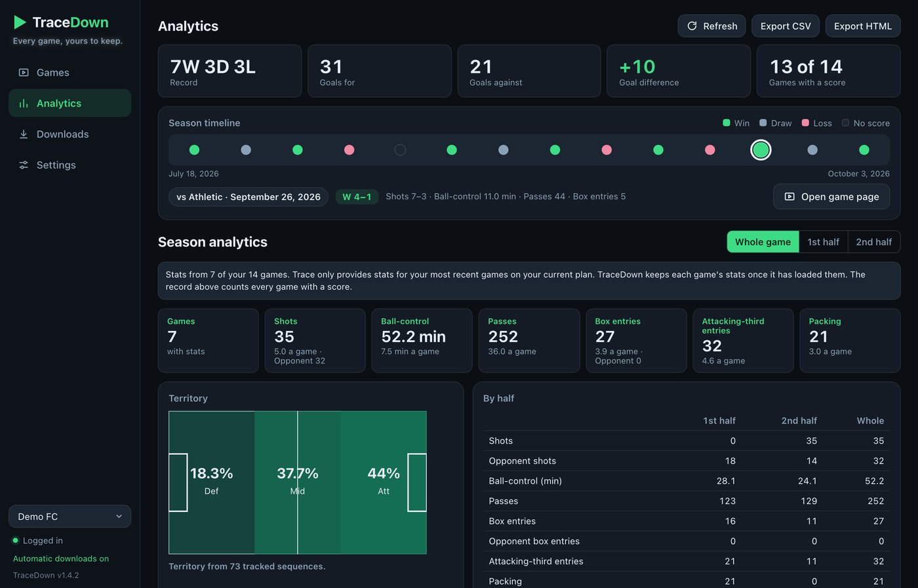Click the Passes 252 stat card
This screenshot has height=588, width=918.
pyautogui.click(x=529, y=341)
